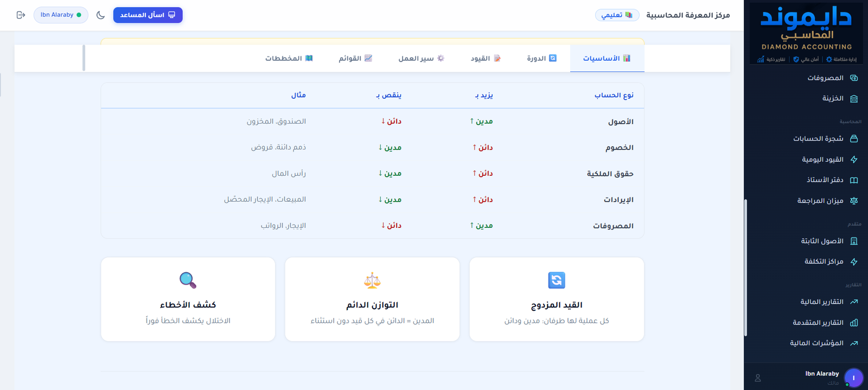Click the user avatar in sidebar footer

point(853,378)
